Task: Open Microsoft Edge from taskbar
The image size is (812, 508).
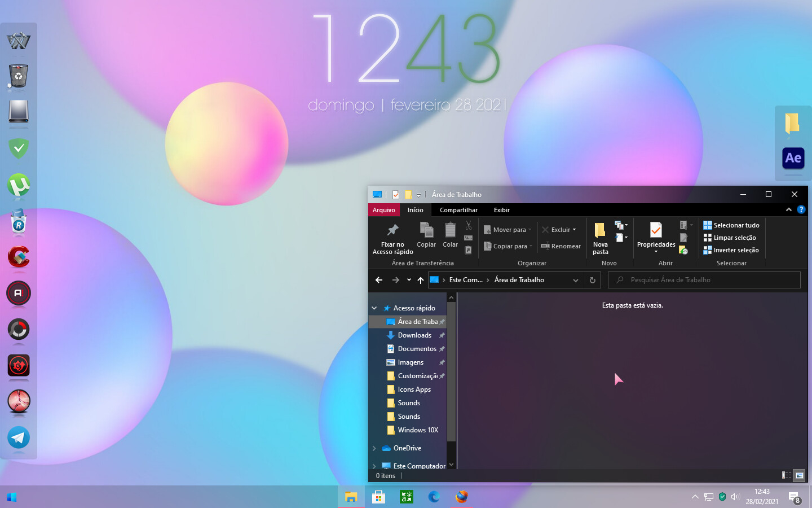Action: pos(434,497)
